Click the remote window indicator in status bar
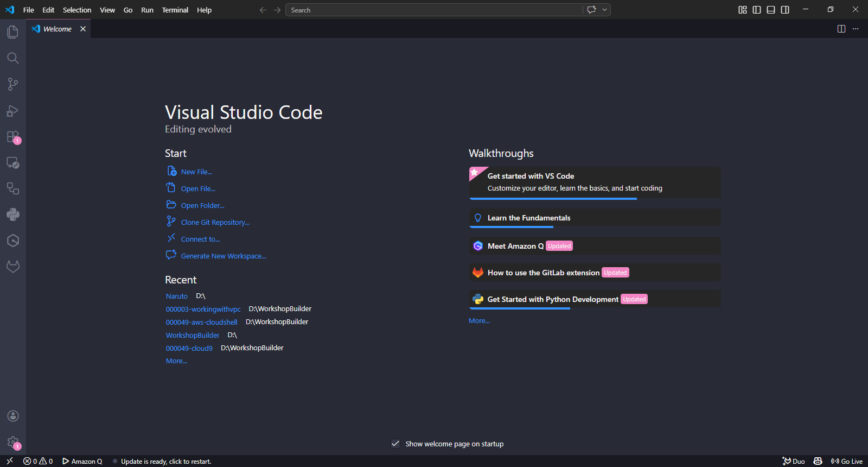This screenshot has height=467, width=868. (9, 461)
